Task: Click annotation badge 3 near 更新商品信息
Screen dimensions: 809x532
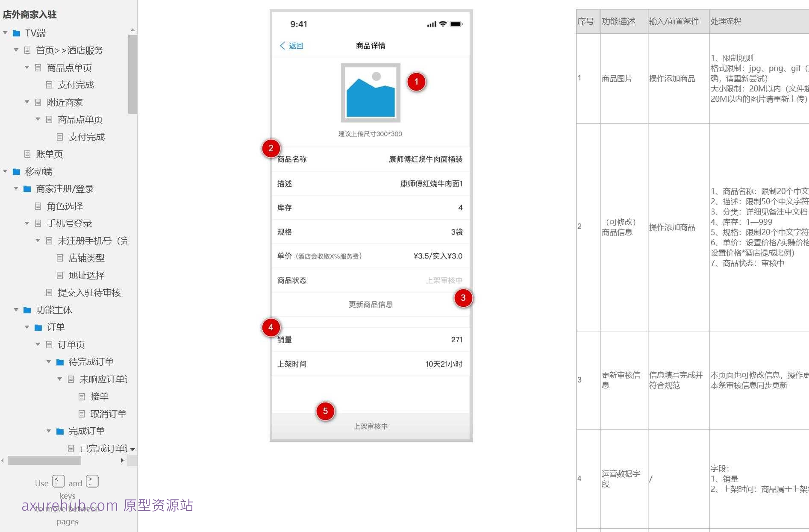Action: (x=463, y=298)
